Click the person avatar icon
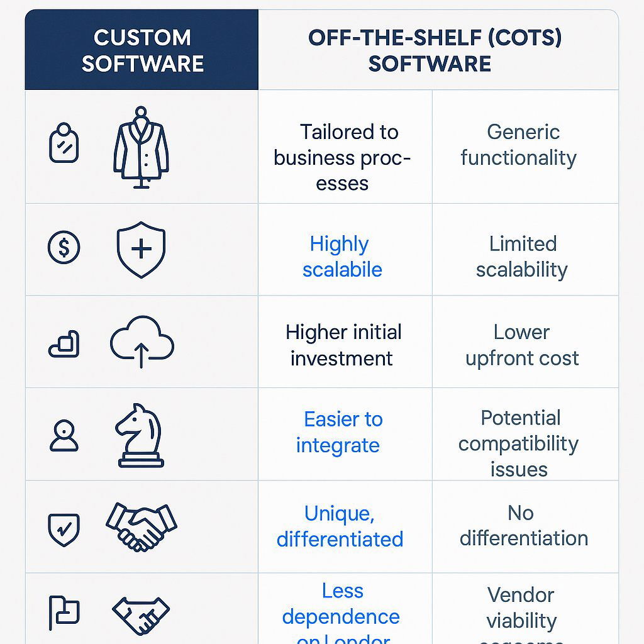644x644 pixels. [x=64, y=436]
